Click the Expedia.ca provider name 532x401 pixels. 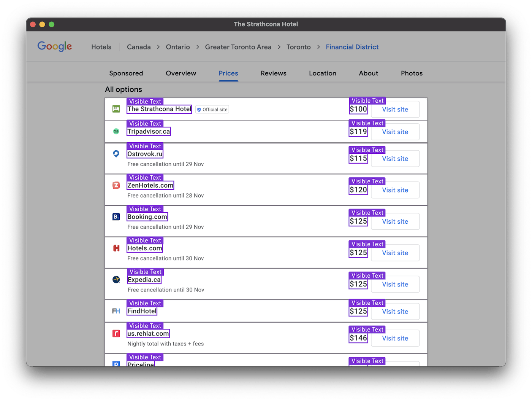tap(144, 280)
